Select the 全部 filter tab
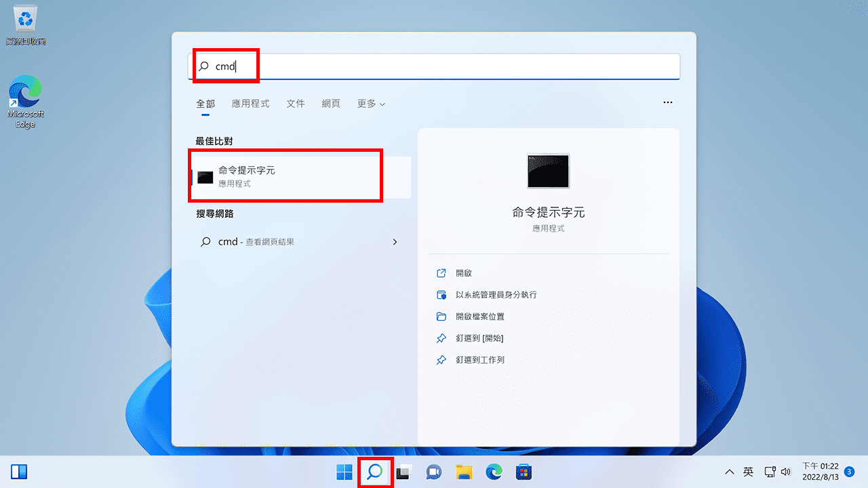 [205, 104]
